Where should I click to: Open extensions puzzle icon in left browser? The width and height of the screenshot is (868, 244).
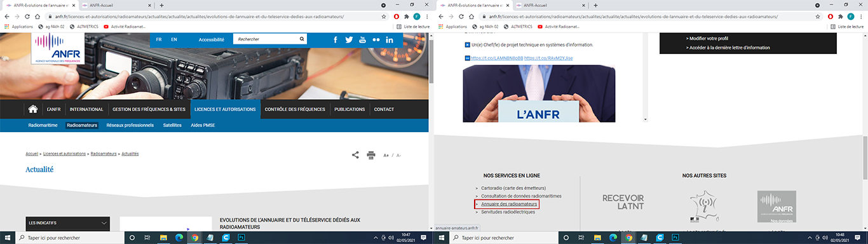[407, 17]
